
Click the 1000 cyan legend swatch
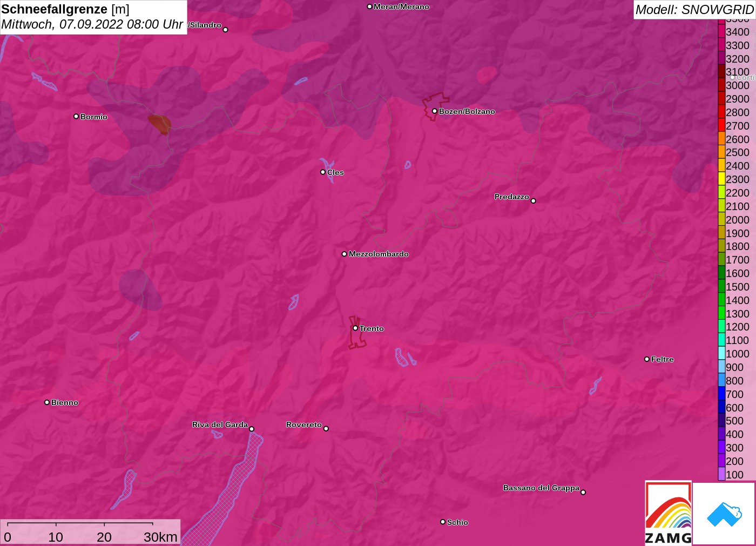pyautogui.click(x=721, y=353)
